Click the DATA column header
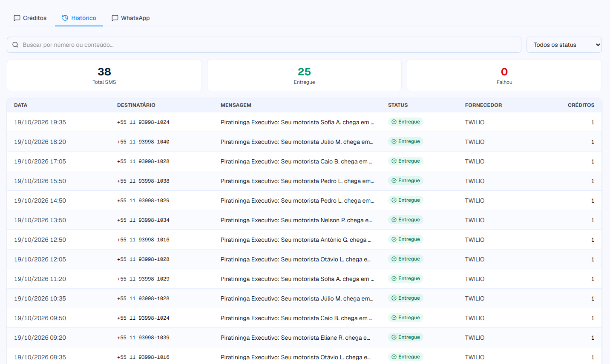Screen dimensions: 610x364 pos(20,105)
